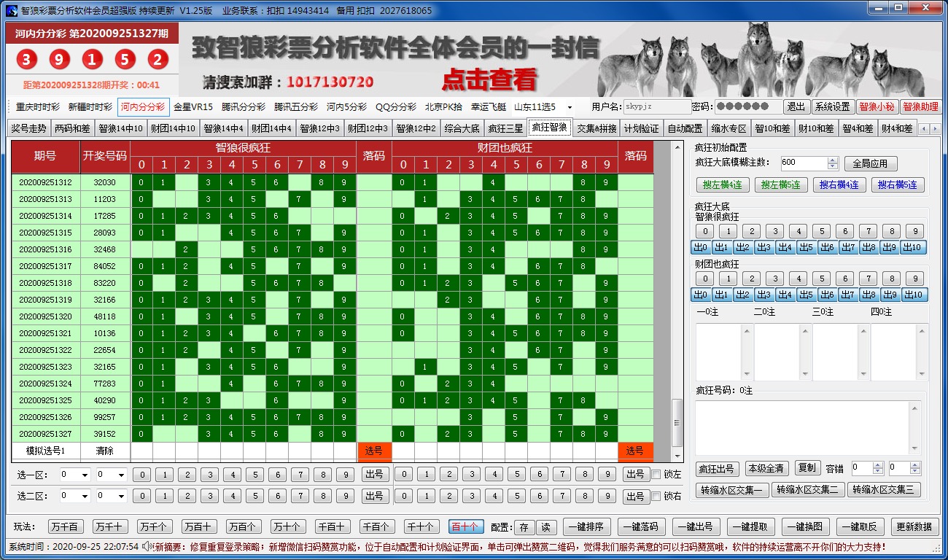Viewport: 948px width, 560px height.
Task: Expand the lottery list dropdown after 山东11选5
Action: click(x=570, y=107)
